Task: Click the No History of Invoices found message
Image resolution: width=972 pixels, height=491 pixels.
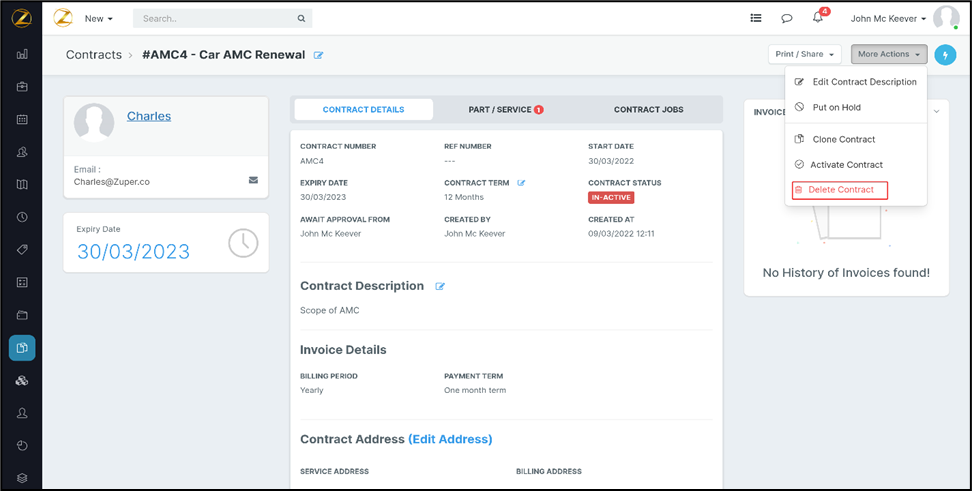Action: pos(846,273)
